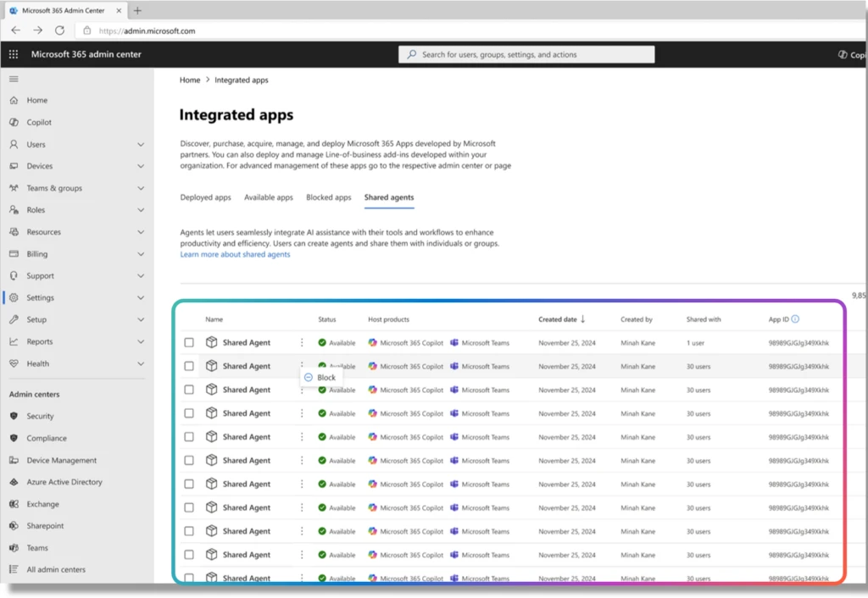Click the Home breadcrumb link

189,80
